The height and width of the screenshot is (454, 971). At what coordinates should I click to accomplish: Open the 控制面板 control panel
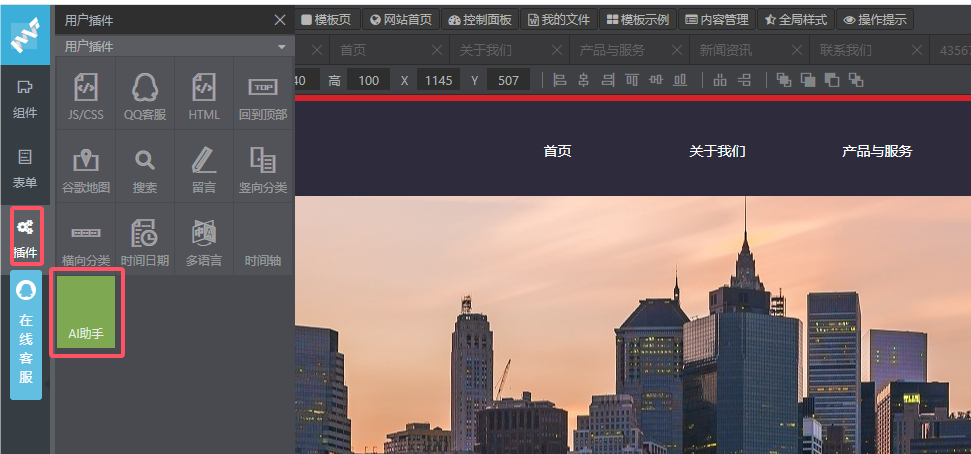pyautogui.click(x=480, y=20)
